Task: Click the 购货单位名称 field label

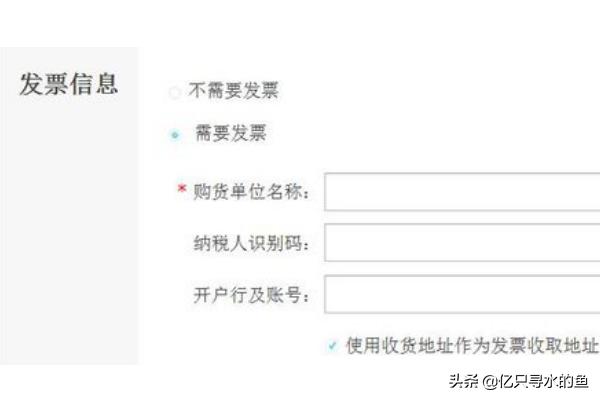Action: point(251,191)
